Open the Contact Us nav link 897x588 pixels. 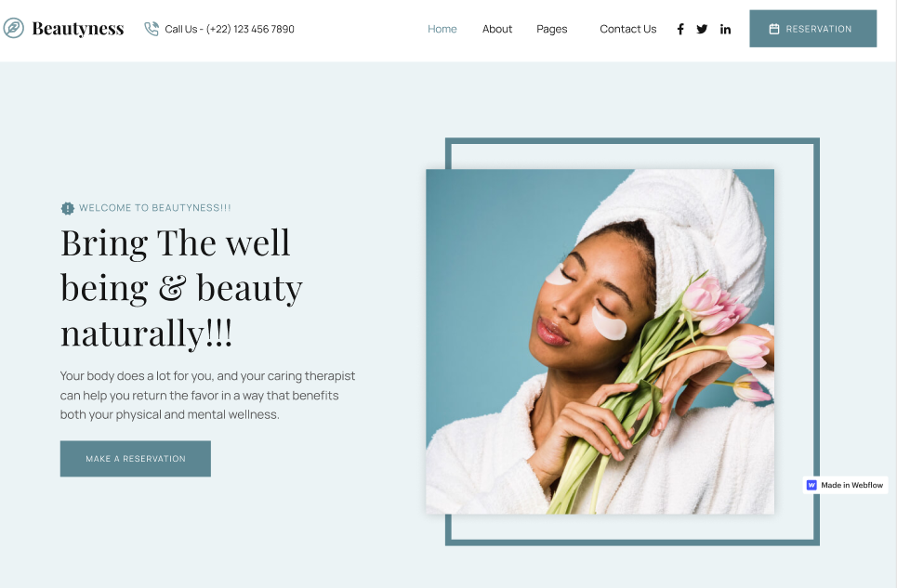[628, 29]
